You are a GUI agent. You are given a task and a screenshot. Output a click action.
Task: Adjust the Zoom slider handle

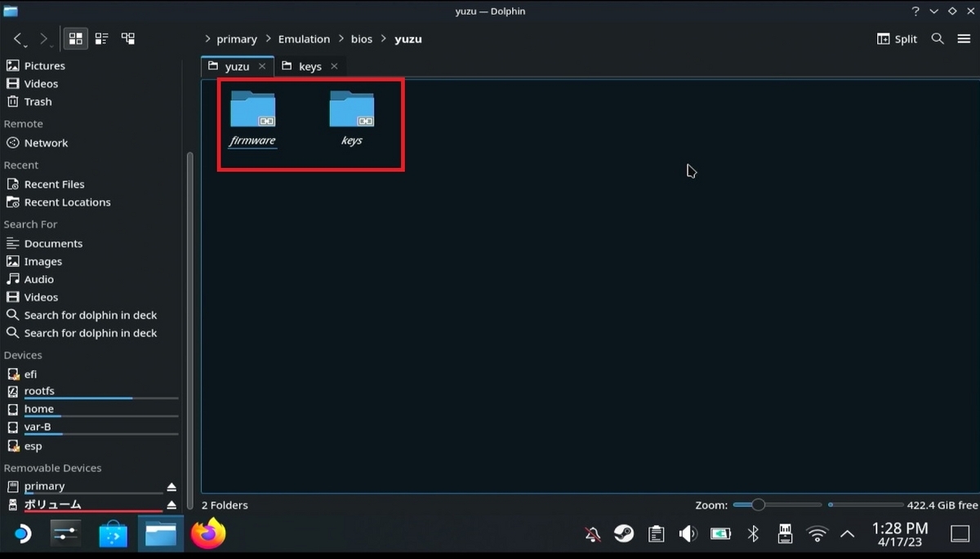pyautogui.click(x=758, y=505)
